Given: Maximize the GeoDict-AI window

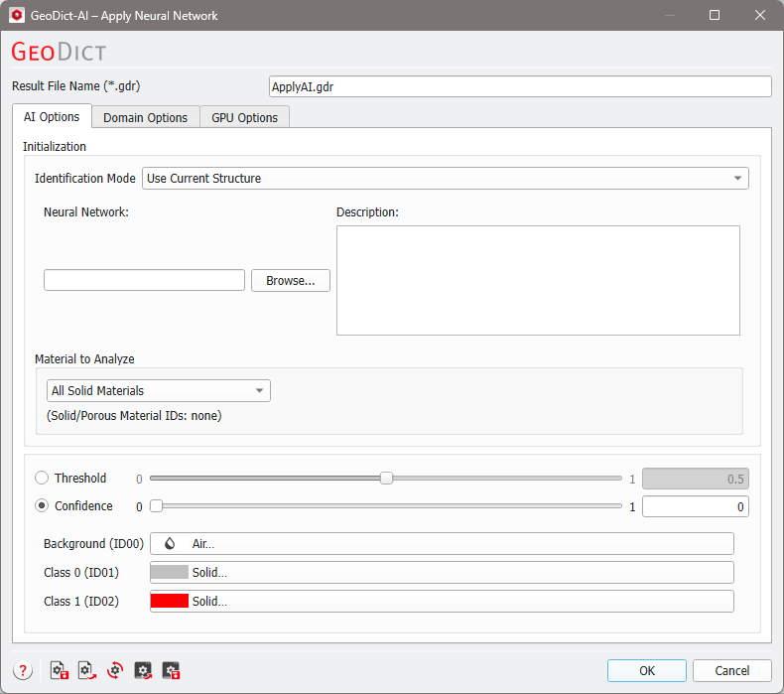Looking at the screenshot, I should coord(714,15).
